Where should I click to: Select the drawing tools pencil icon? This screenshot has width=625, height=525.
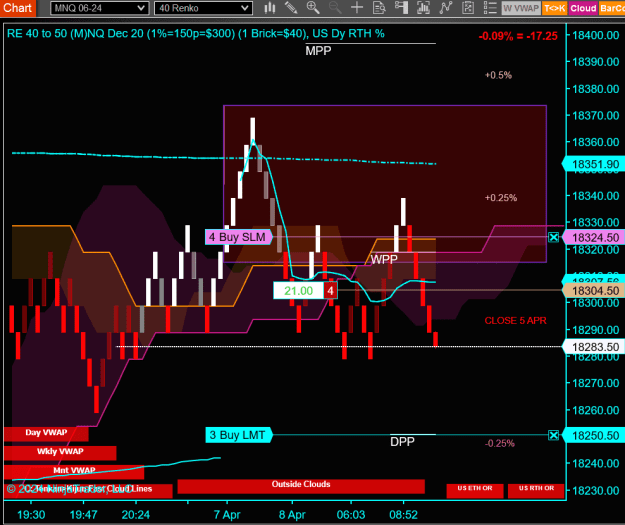291,8
